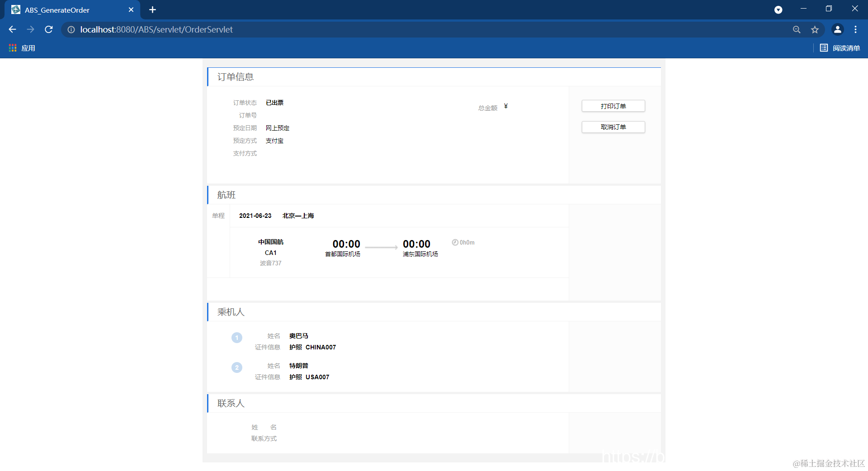The image size is (868, 471).
Task: Click the 打印订单 button
Action: point(613,106)
